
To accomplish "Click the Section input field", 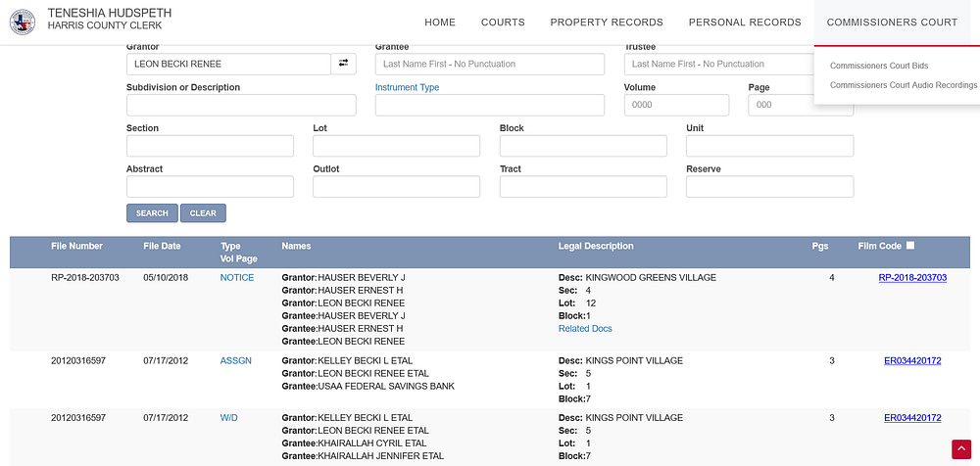I will pos(210,146).
